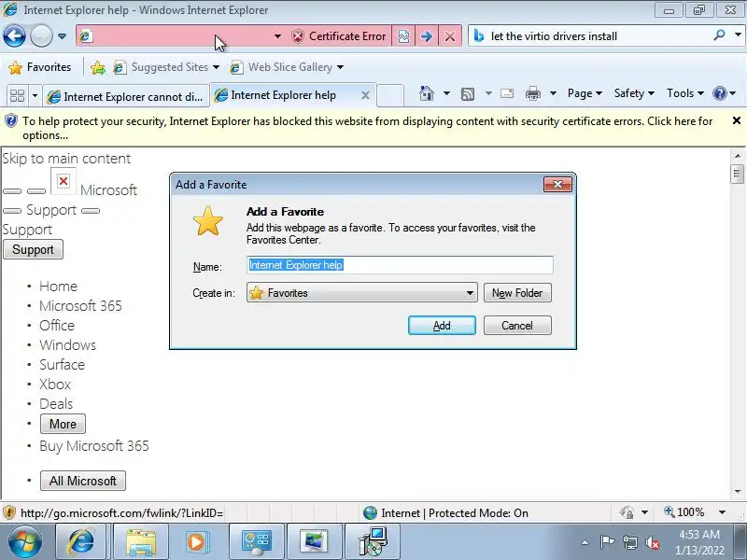Viewport: 747px width, 560px height.
Task: Click the Go arrow in address bar
Action: point(427,36)
